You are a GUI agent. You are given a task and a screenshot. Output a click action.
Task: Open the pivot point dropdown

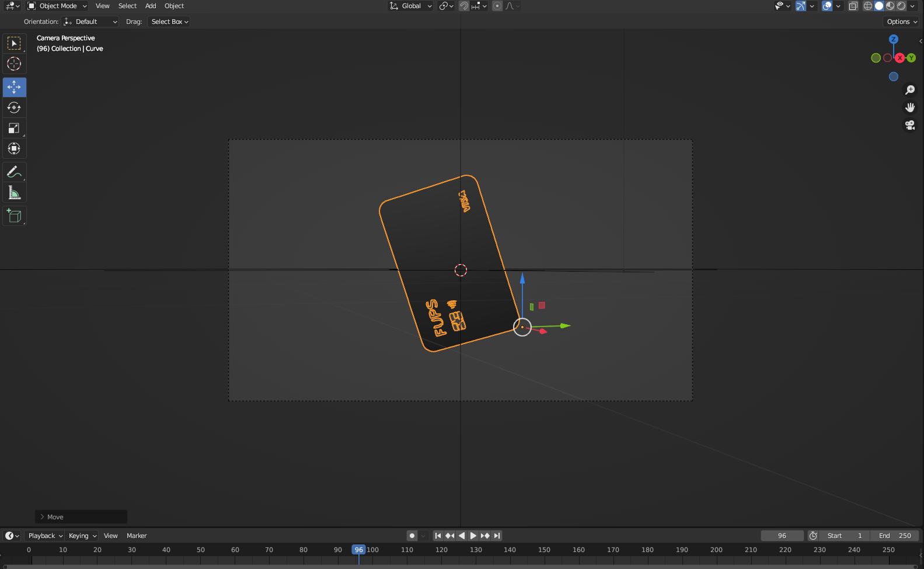[447, 6]
